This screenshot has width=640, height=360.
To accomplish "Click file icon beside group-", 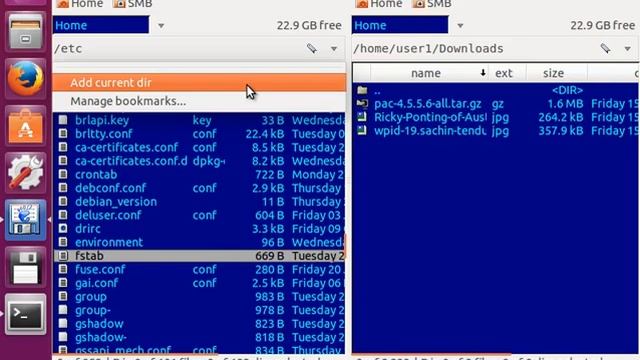I will coord(63,310).
